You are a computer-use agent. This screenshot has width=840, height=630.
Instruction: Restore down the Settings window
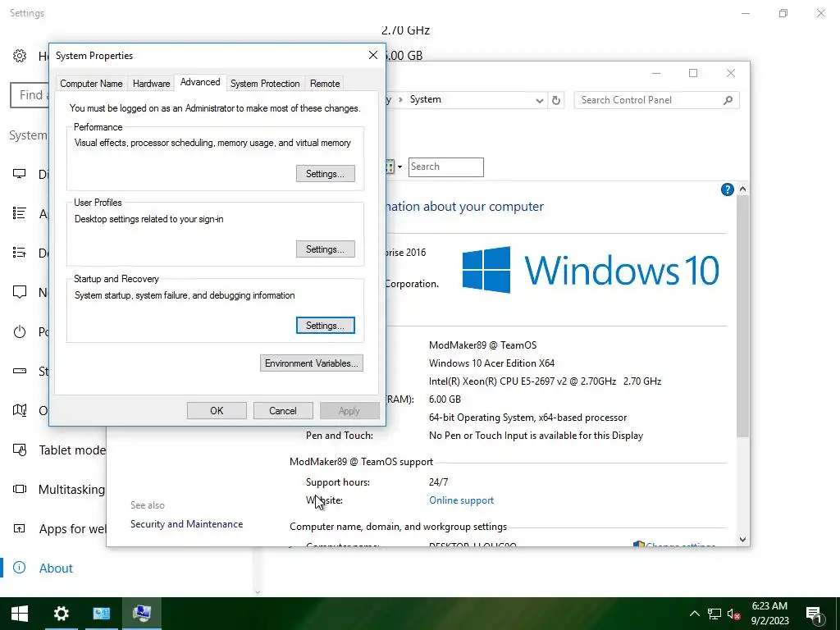coord(783,13)
